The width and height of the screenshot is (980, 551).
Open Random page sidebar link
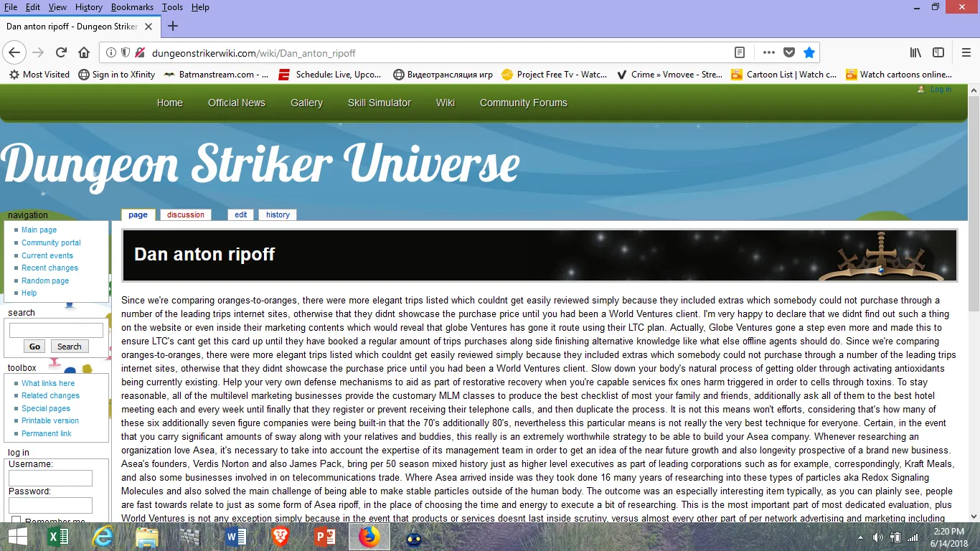[x=45, y=281]
